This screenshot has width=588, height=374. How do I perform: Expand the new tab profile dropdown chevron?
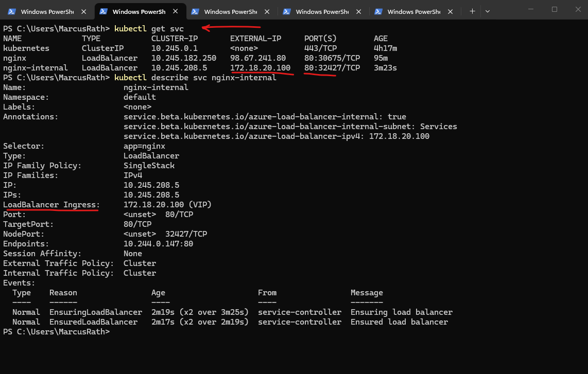tap(488, 11)
